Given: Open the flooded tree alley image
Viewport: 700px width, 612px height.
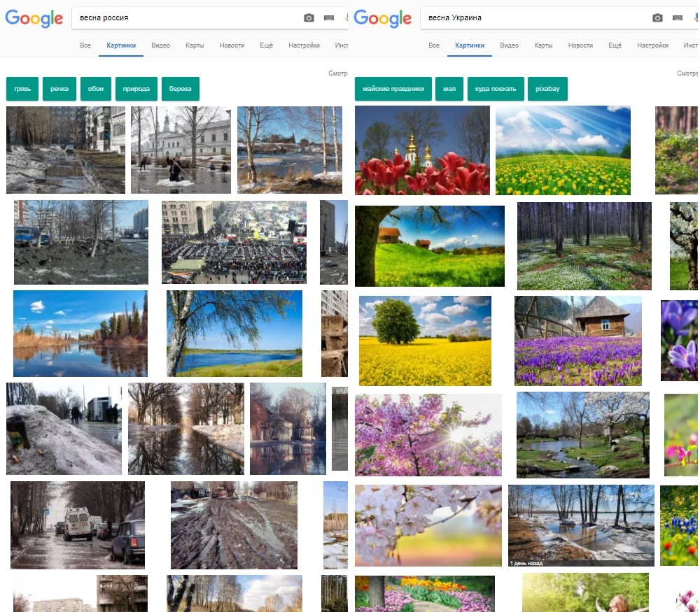Looking at the screenshot, I should coord(186,429).
